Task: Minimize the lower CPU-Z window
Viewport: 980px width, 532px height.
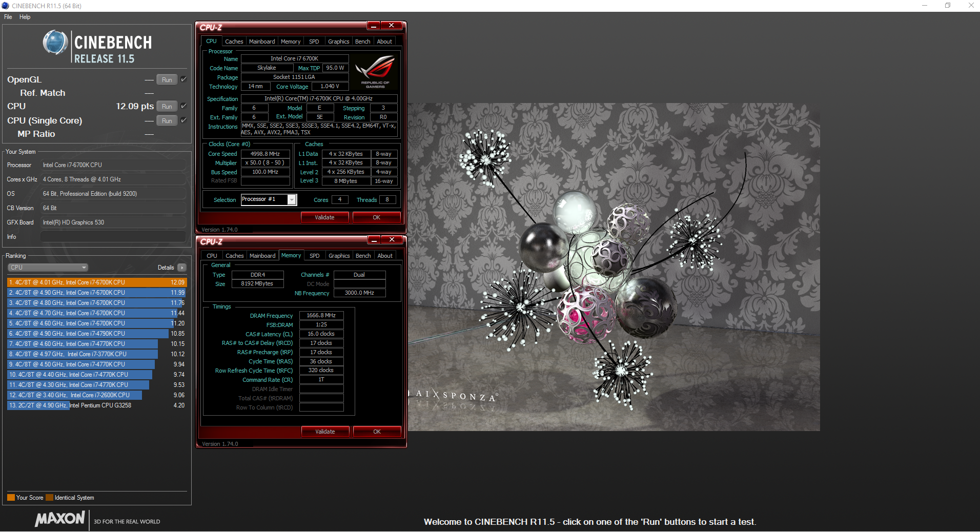Action: click(x=374, y=240)
